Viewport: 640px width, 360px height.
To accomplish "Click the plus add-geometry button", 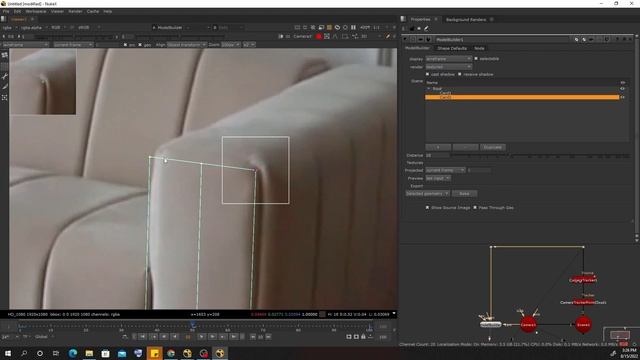I will click(438, 147).
